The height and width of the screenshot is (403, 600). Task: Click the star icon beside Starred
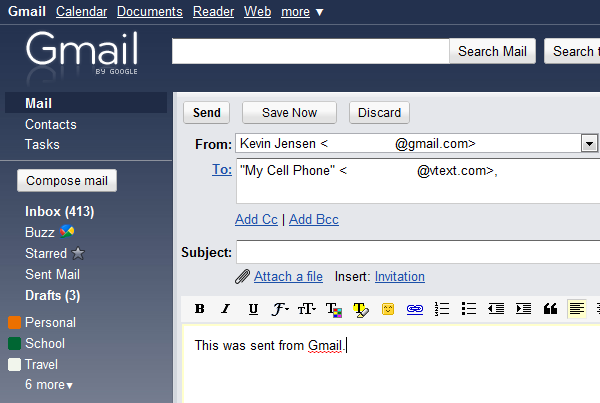(x=78, y=253)
